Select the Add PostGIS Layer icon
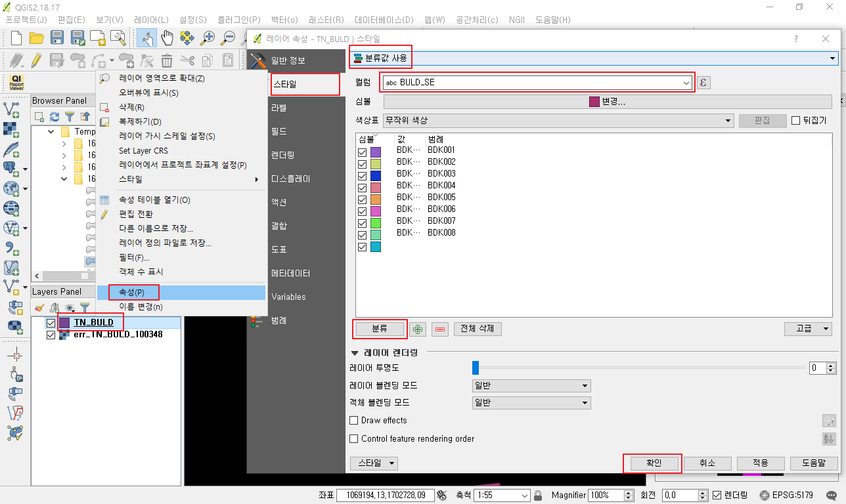Viewport: 846px width, 504px height. 11,167
